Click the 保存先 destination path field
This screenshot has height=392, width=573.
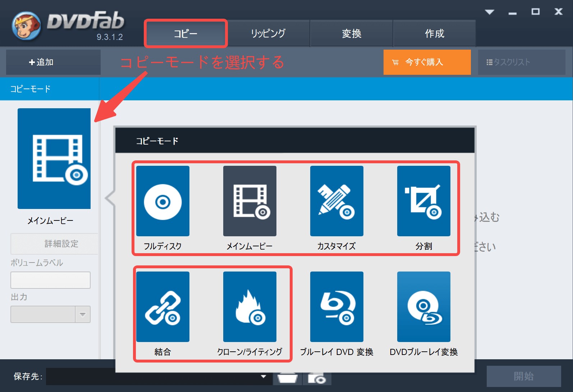(x=158, y=377)
